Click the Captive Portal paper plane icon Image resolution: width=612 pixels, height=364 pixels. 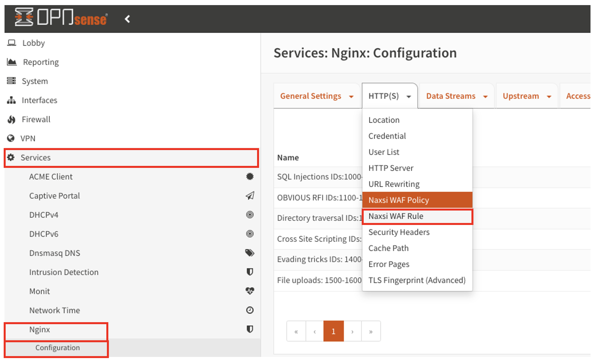click(249, 196)
